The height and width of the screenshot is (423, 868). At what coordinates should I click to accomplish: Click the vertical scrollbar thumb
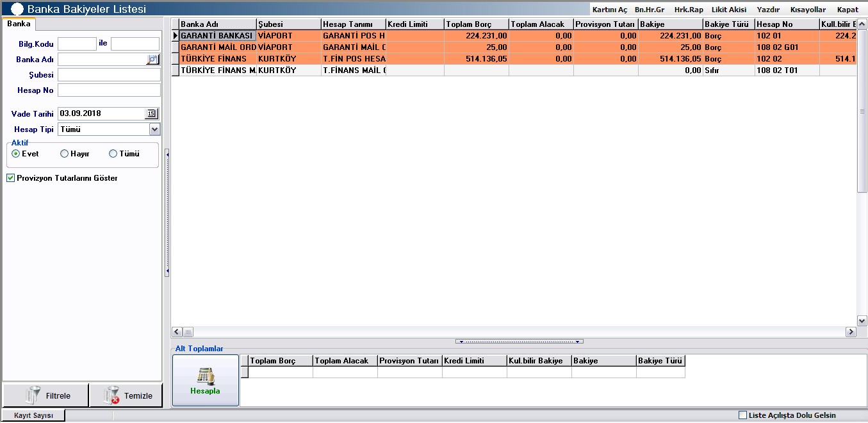point(862,111)
